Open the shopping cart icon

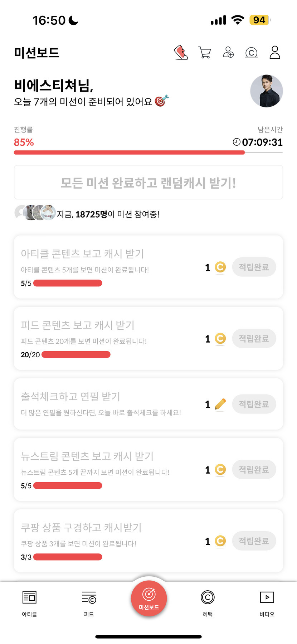204,53
